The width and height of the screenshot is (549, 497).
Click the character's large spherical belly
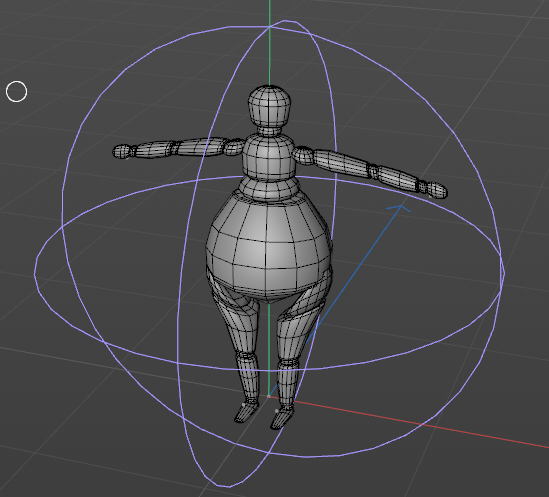pyautogui.click(x=269, y=247)
